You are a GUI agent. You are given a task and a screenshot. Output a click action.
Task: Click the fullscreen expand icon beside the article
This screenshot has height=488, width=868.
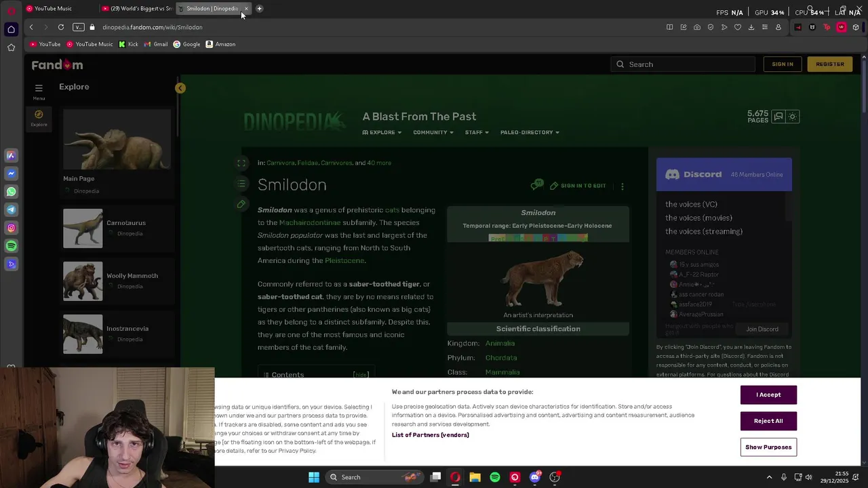tap(241, 163)
